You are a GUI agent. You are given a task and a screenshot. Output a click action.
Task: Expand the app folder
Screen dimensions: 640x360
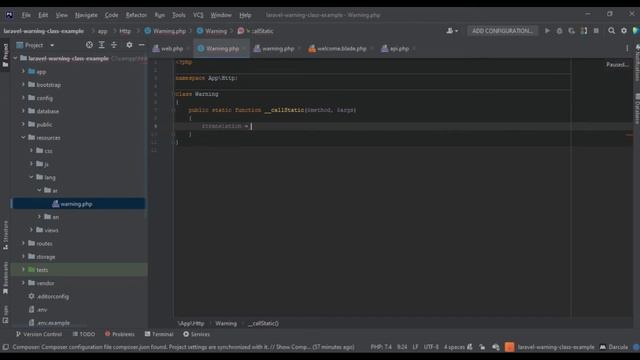point(23,71)
